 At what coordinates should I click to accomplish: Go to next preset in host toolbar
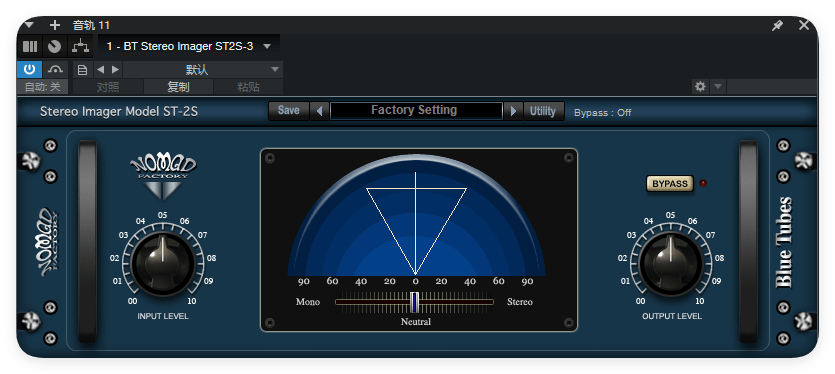click(115, 70)
